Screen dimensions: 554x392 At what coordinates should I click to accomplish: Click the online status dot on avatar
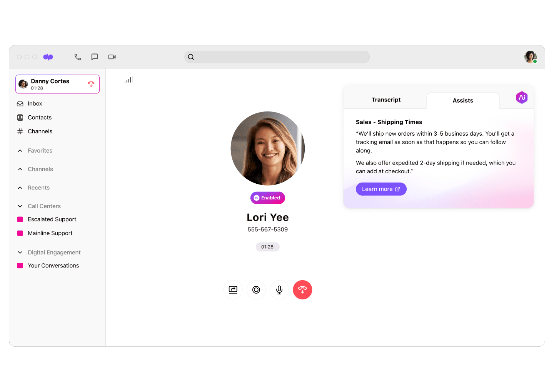(x=535, y=61)
